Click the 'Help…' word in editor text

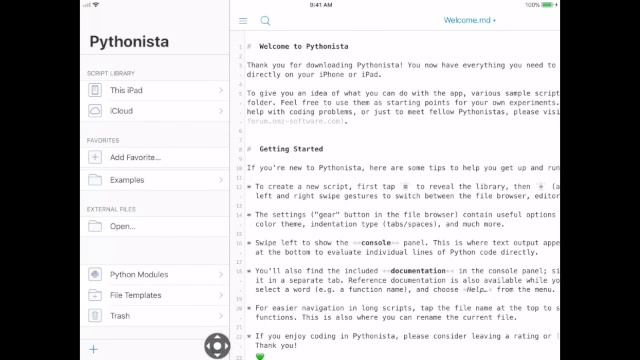click(x=477, y=289)
